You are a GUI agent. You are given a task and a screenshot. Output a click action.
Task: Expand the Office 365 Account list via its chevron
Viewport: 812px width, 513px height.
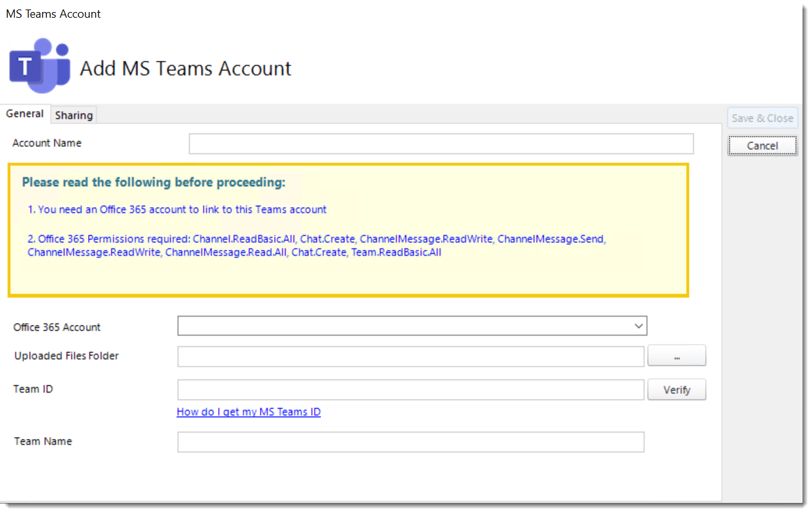(638, 326)
